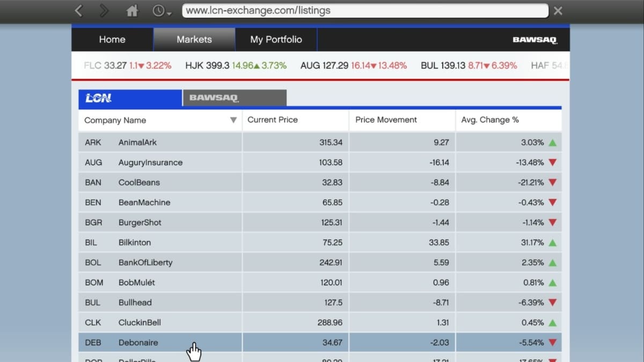Click the green up arrow for AnimalArk
This screenshot has width=644, height=362.
552,143
